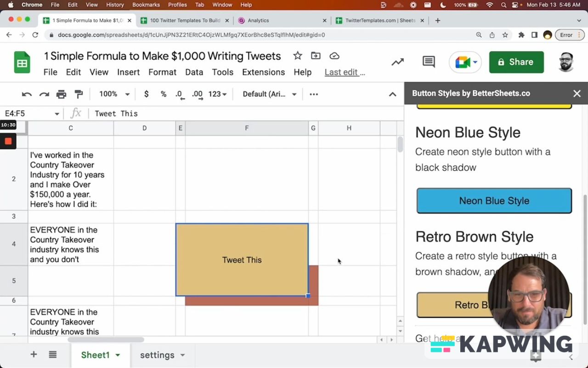The width and height of the screenshot is (588, 368).
Task: Add a new sheet
Action: [34, 355]
